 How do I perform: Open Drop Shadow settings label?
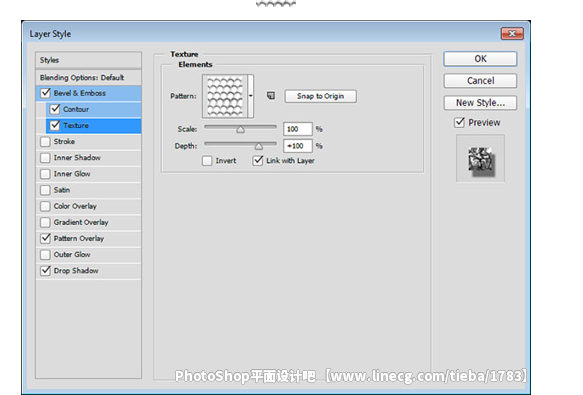tap(76, 271)
